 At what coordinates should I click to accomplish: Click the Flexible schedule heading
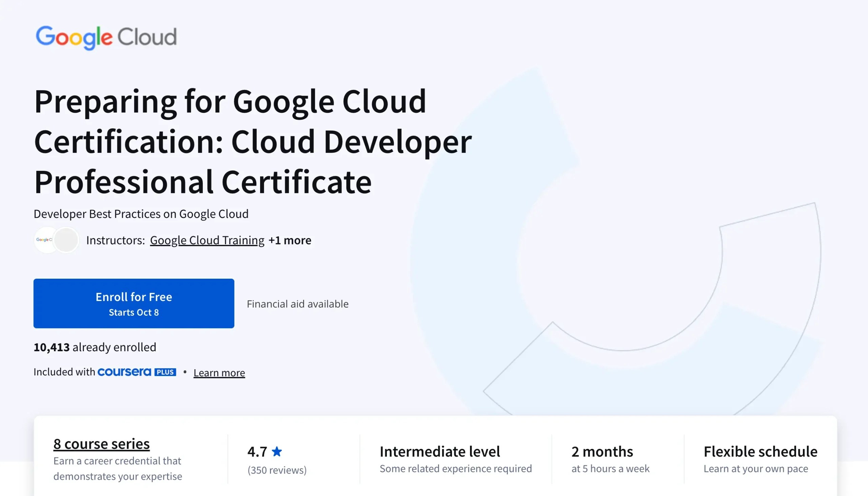click(760, 452)
